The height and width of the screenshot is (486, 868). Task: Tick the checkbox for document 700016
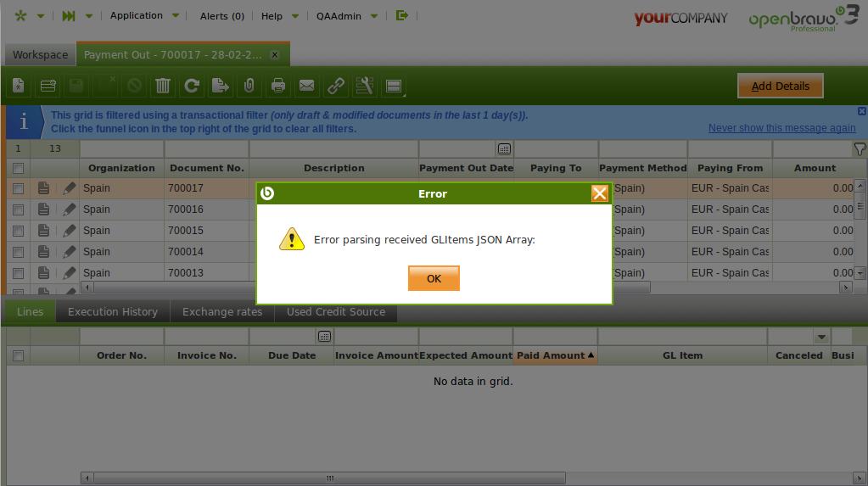(18, 209)
